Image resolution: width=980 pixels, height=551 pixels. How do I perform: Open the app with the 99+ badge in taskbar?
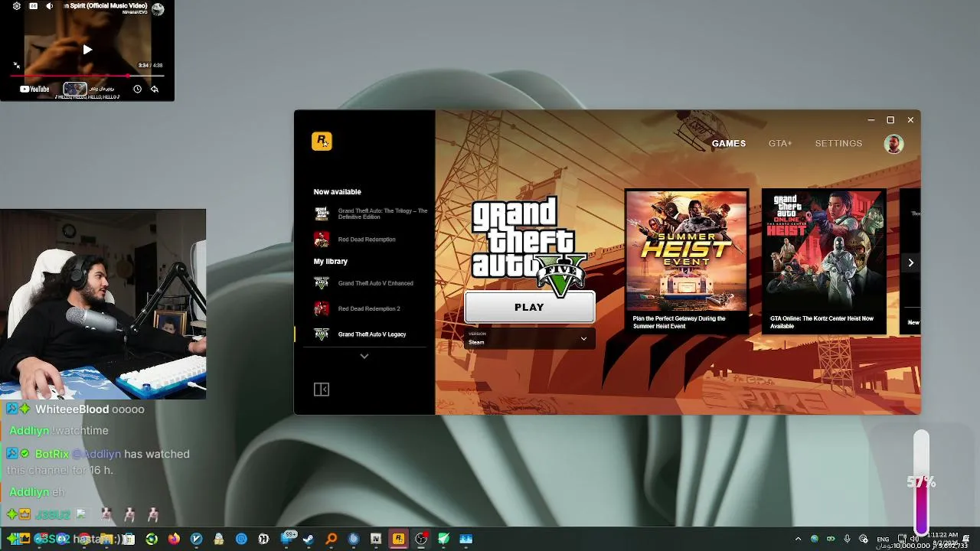coord(288,538)
